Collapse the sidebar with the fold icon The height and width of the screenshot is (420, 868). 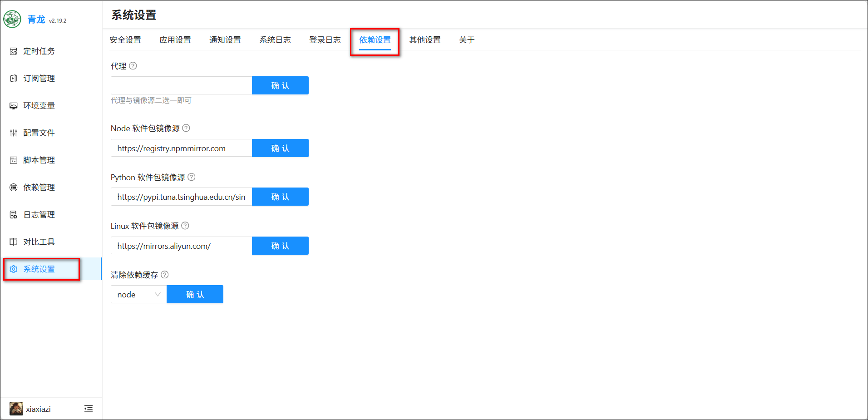click(89, 409)
